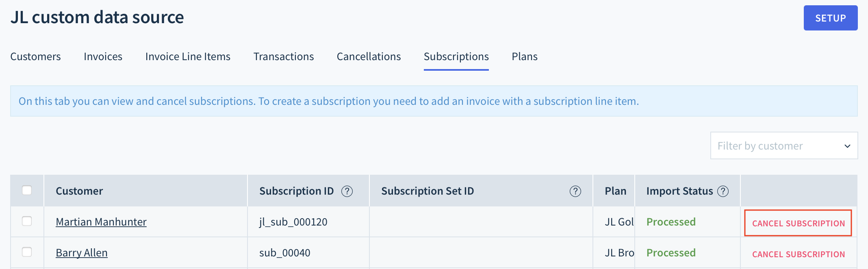Check the Barry Allen row checkbox
This screenshot has width=868, height=269.
click(27, 252)
